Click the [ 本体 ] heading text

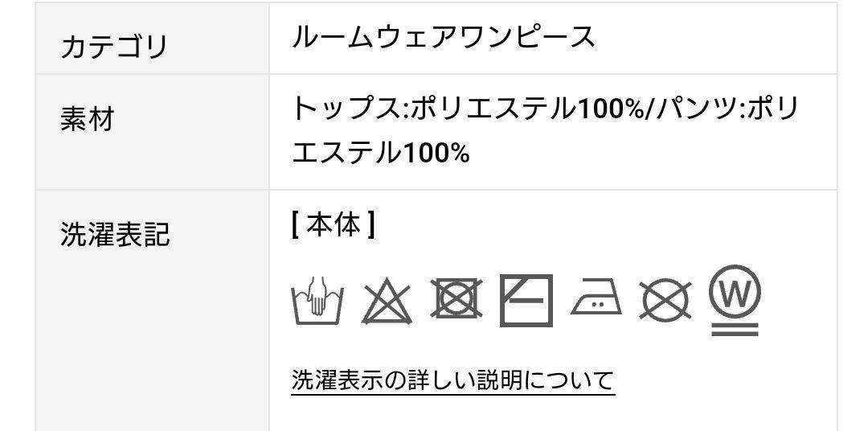tap(334, 225)
